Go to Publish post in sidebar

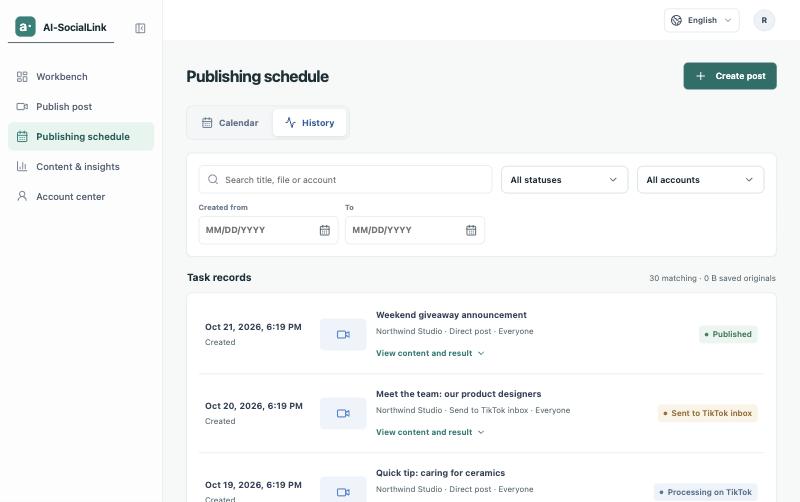coord(81,107)
